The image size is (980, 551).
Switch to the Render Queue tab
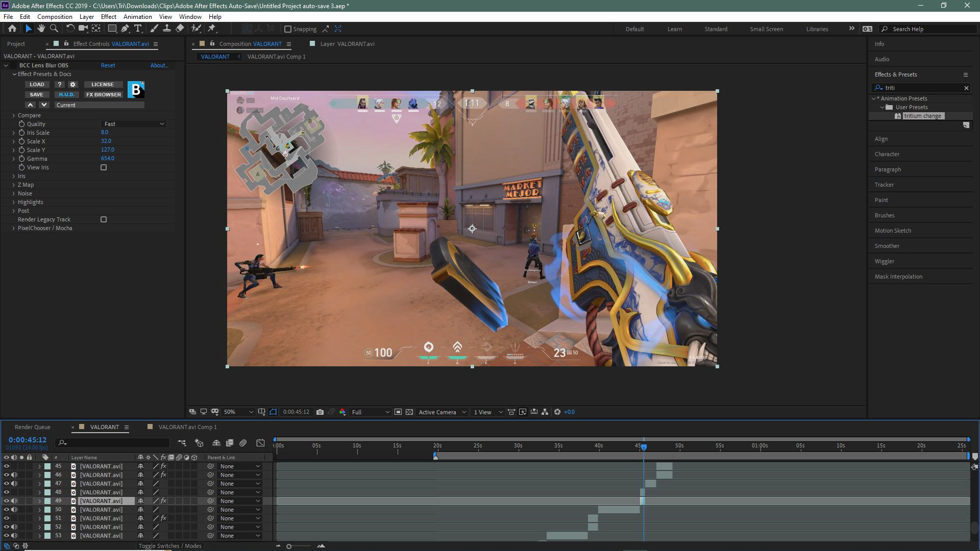(x=32, y=427)
